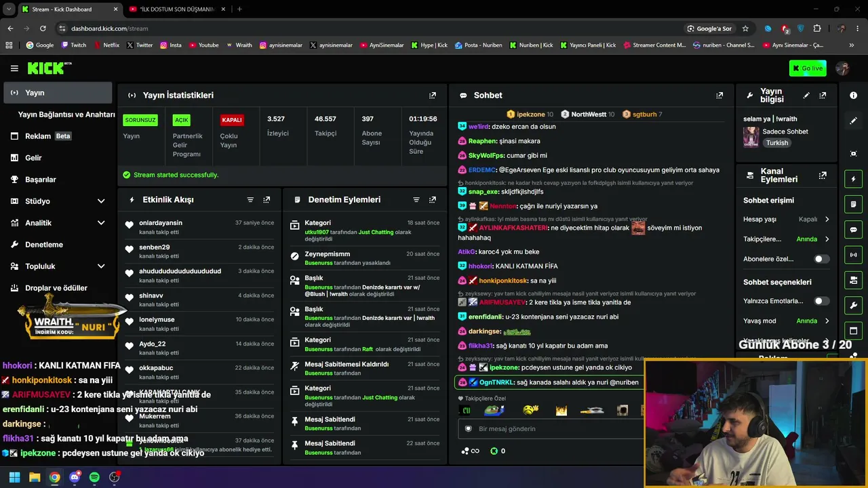
Task: Open File Explorer from the taskbar
Action: [35, 477]
